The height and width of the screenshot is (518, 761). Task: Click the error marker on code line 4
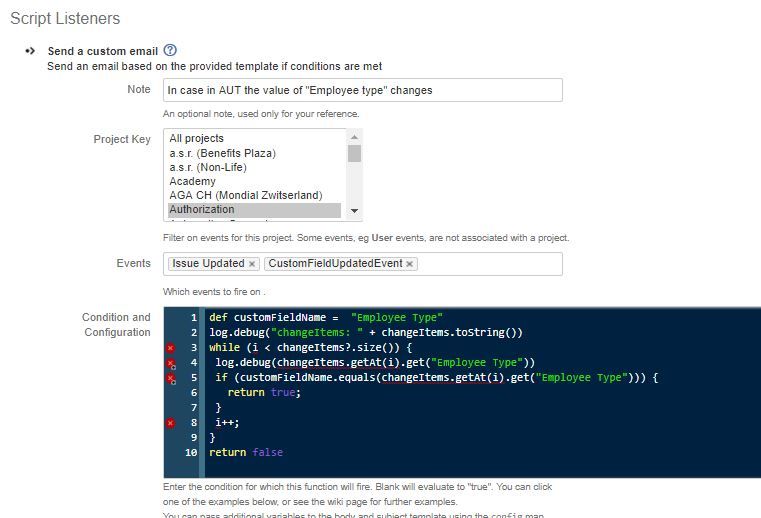click(171, 363)
